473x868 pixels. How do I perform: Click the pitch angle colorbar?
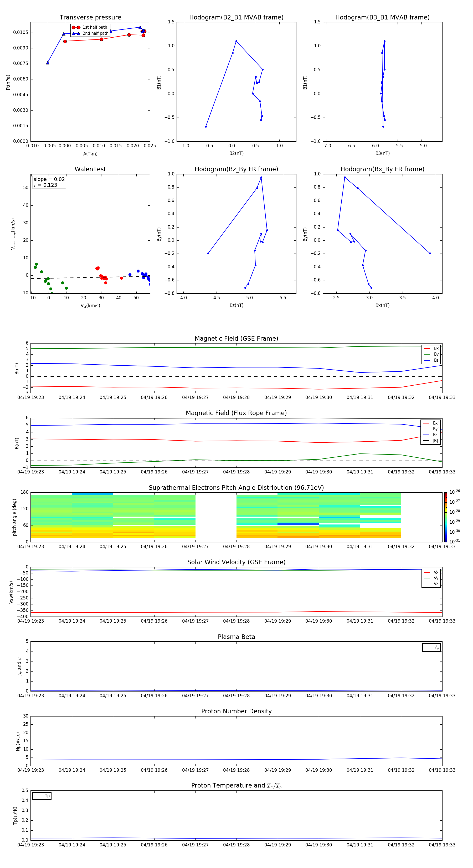pos(446,517)
